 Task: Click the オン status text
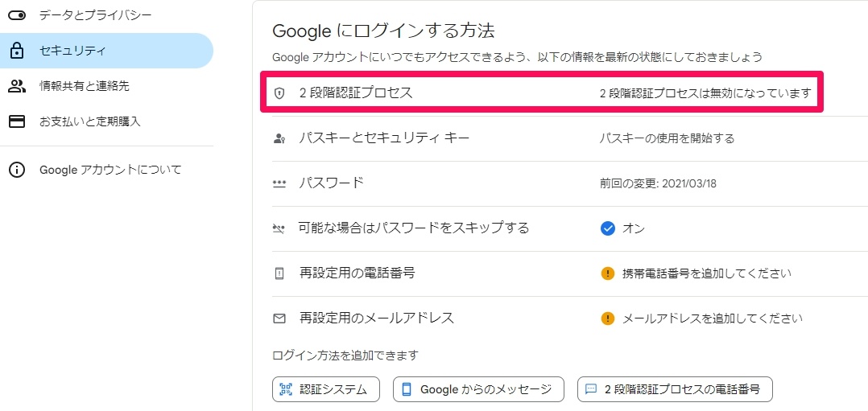pyautogui.click(x=634, y=228)
